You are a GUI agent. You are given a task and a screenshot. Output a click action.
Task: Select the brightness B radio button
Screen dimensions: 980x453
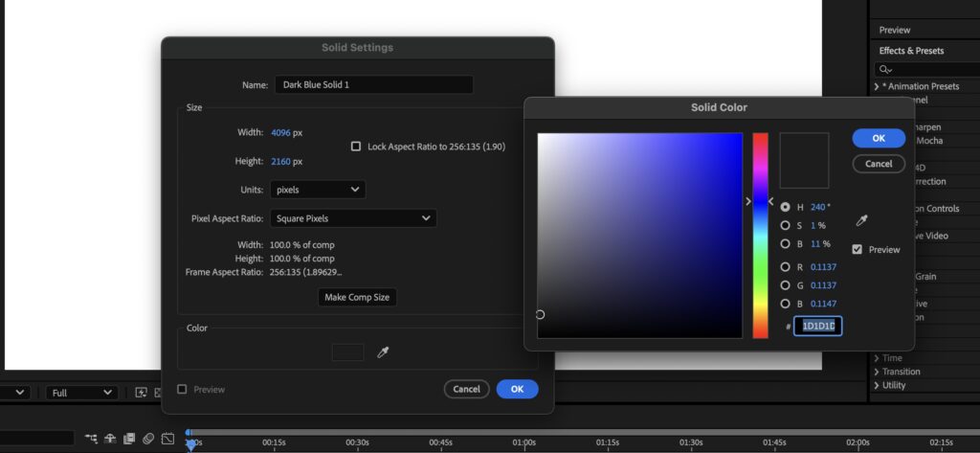click(x=785, y=244)
